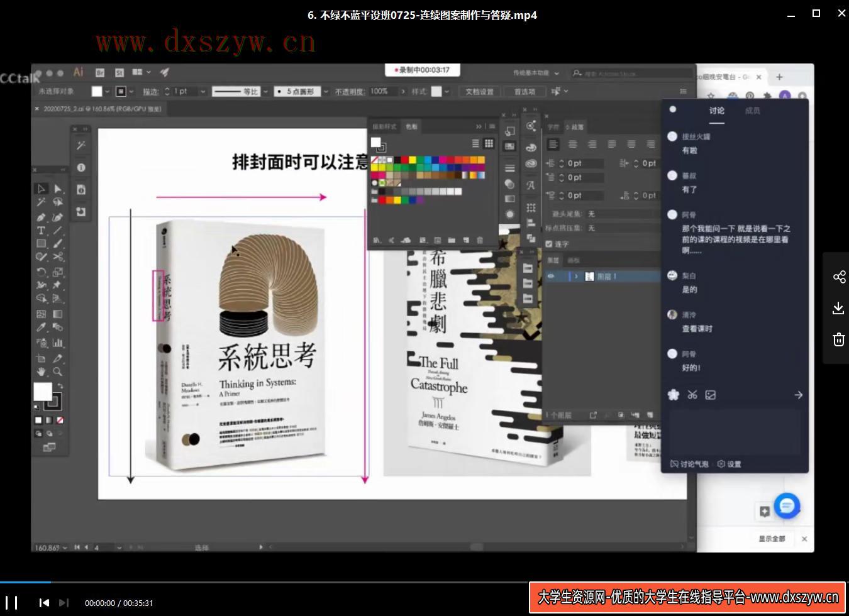Select the Paintbrush tool

[x=58, y=244]
